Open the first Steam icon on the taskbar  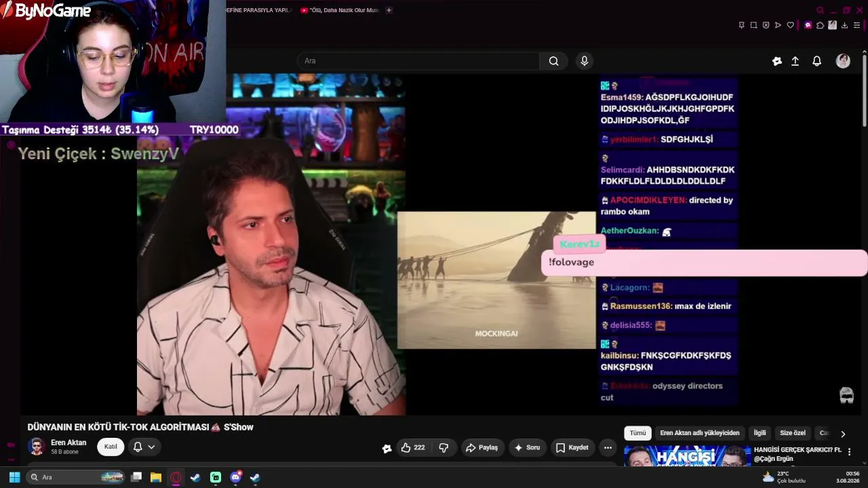tap(195, 477)
